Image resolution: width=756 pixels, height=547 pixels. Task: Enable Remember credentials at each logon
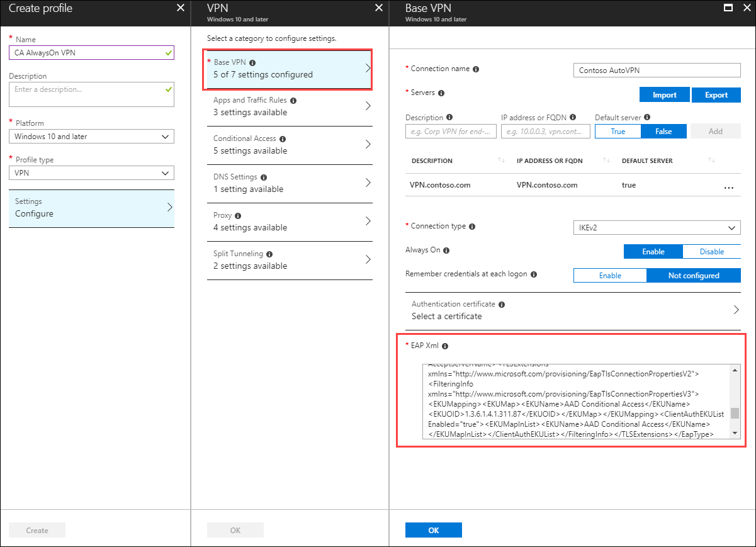point(610,275)
